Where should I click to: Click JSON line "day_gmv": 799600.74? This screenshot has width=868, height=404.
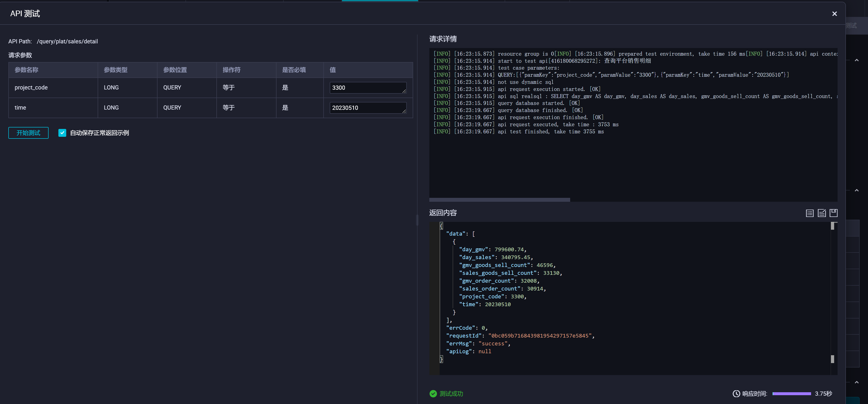point(493,250)
